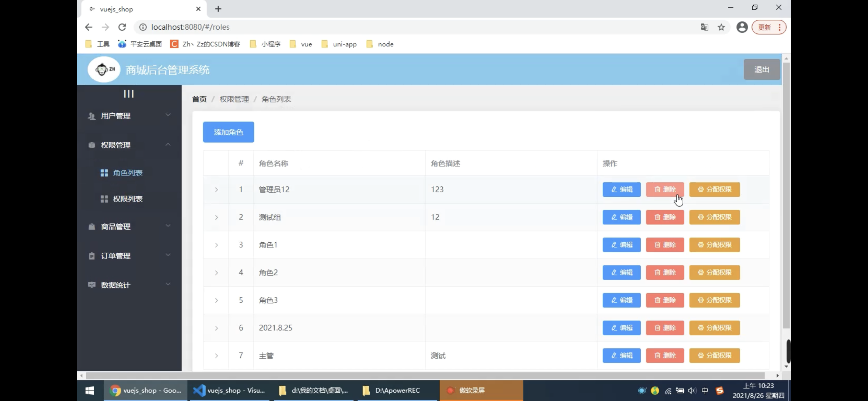Open the 平安云桌面 bookmark

coord(140,44)
